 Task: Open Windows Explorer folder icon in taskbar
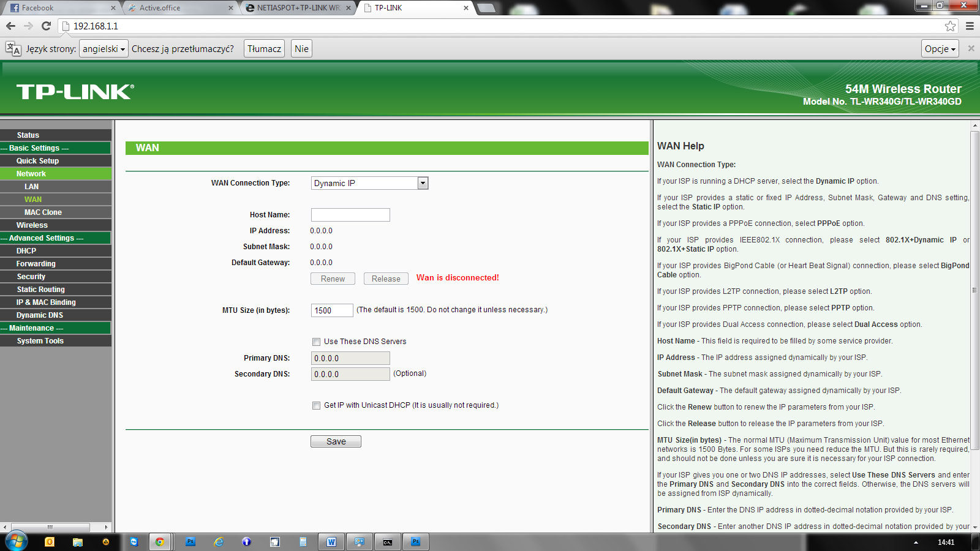tap(78, 542)
